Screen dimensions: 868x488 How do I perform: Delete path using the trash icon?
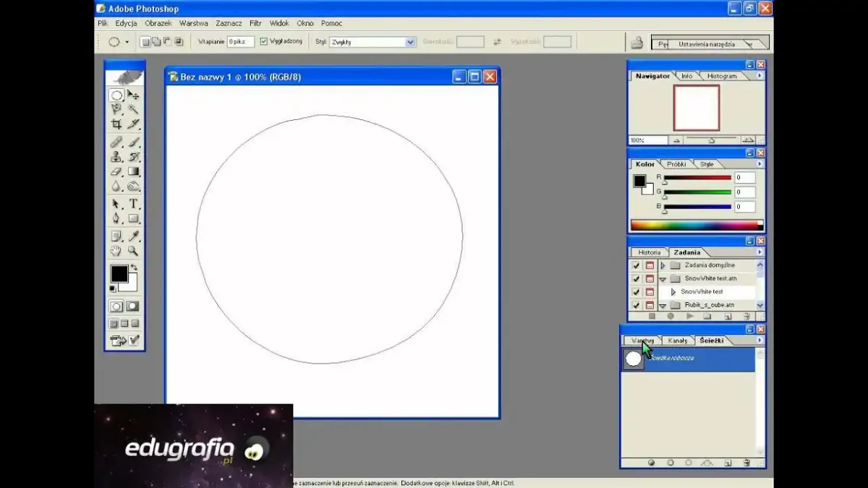[x=745, y=463]
